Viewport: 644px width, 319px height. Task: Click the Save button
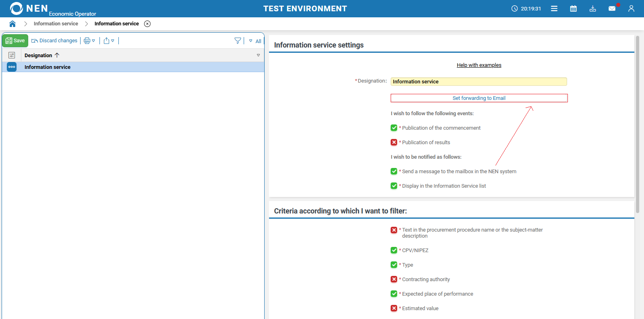point(15,41)
